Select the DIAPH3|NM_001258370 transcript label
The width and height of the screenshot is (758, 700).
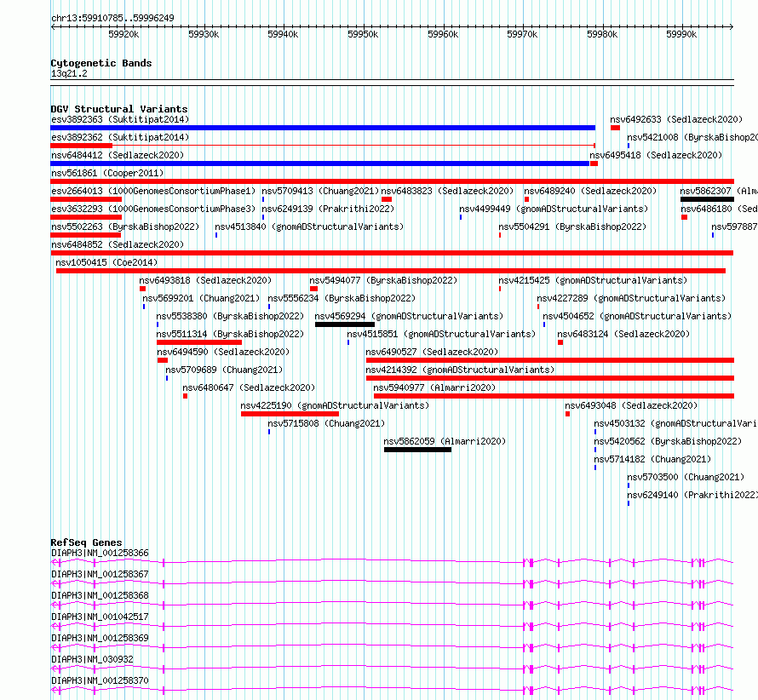(100, 680)
